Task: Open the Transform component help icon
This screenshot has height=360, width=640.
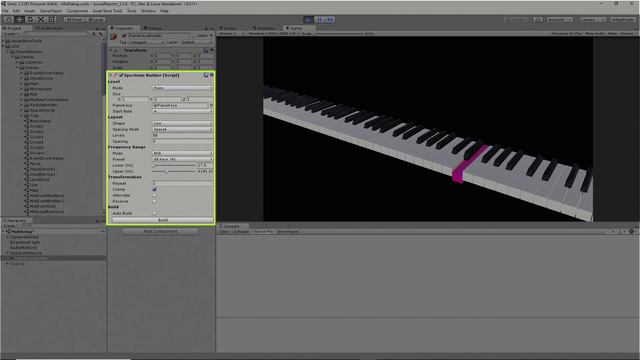Action: [206, 50]
